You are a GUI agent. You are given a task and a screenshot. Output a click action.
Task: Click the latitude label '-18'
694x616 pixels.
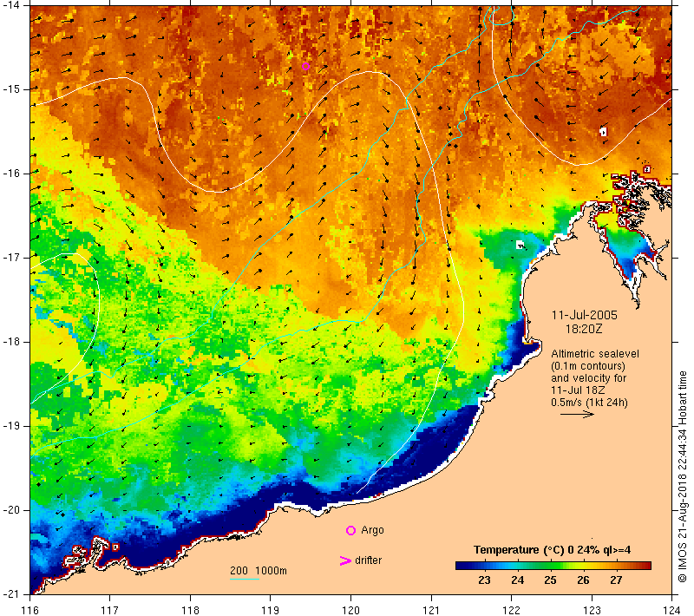click(x=11, y=342)
